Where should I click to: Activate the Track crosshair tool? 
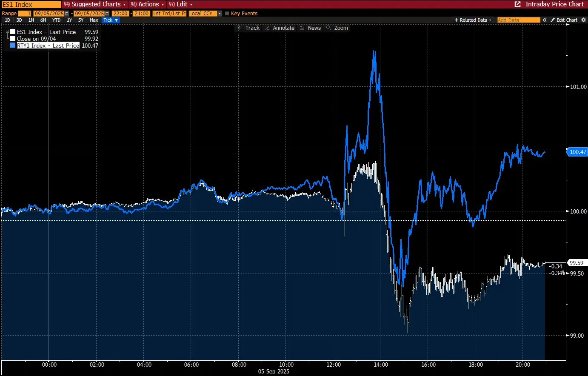(x=248, y=28)
